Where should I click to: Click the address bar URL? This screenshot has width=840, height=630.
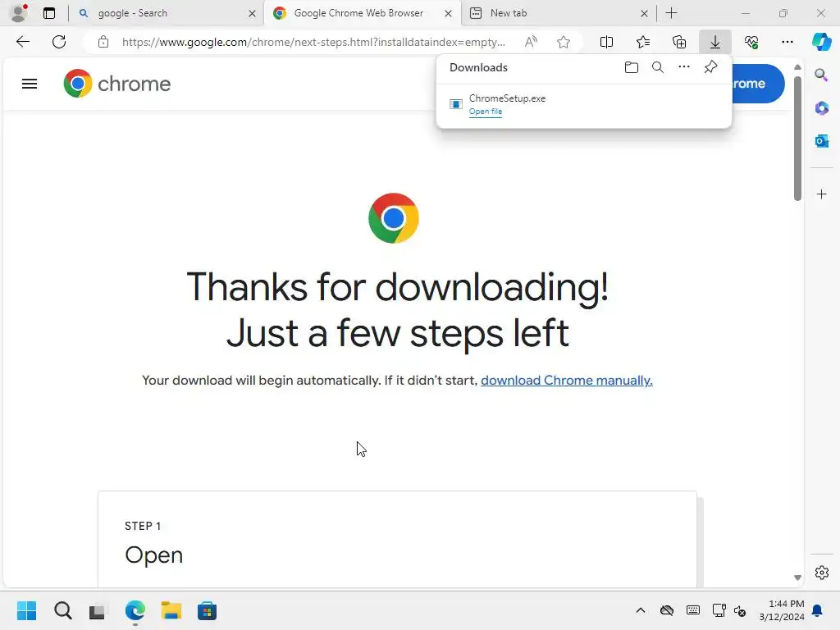click(313, 42)
